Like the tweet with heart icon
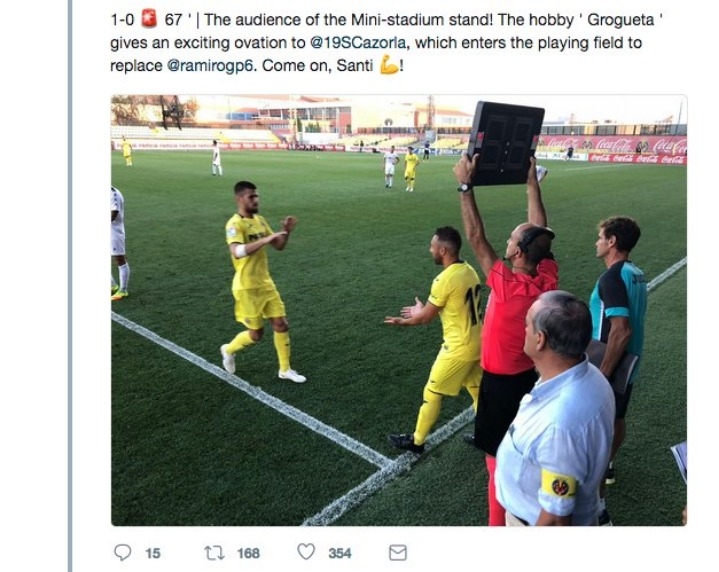Image resolution: width=719 pixels, height=572 pixels. (306, 552)
